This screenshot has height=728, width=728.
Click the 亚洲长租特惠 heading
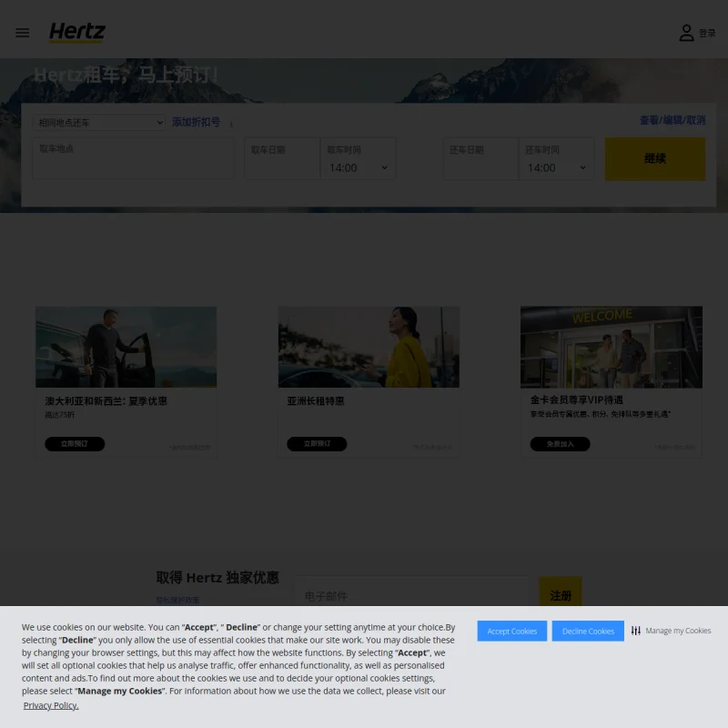pyautogui.click(x=316, y=401)
